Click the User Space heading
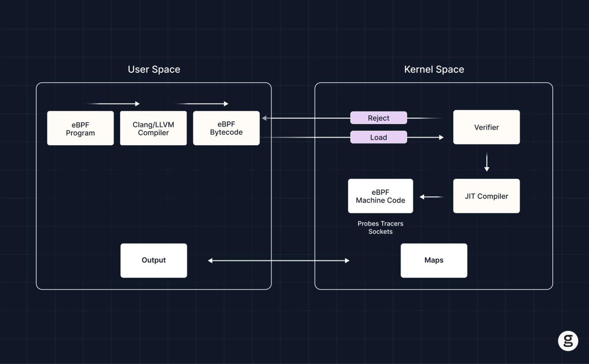The height and width of the screenshot is (364, 589). pos(154,69)
